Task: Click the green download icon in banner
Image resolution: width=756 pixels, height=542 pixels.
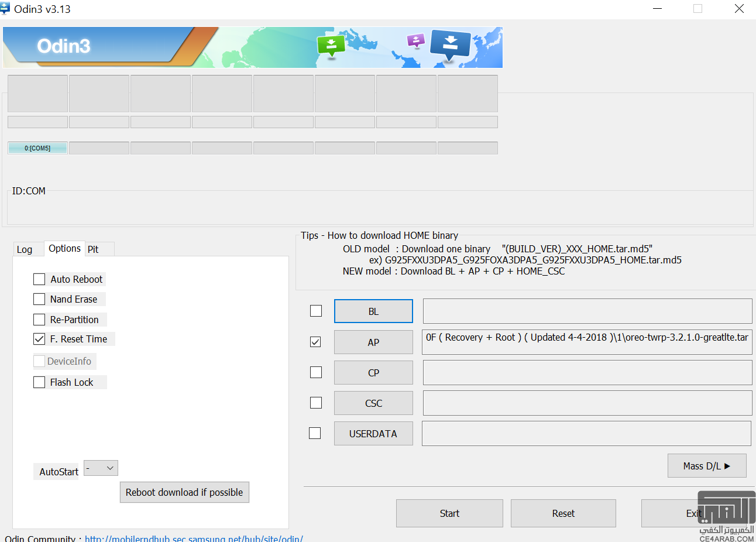Action: pos(331,46)
